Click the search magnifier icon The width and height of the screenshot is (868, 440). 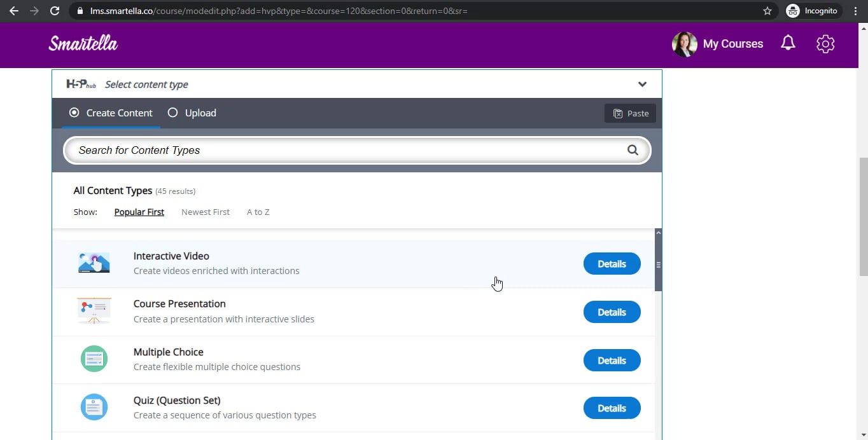tap(633, 150)
